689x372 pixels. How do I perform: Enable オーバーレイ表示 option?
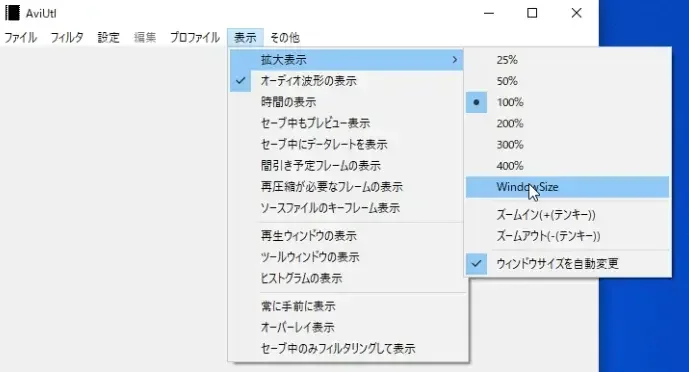coord(348,327)
